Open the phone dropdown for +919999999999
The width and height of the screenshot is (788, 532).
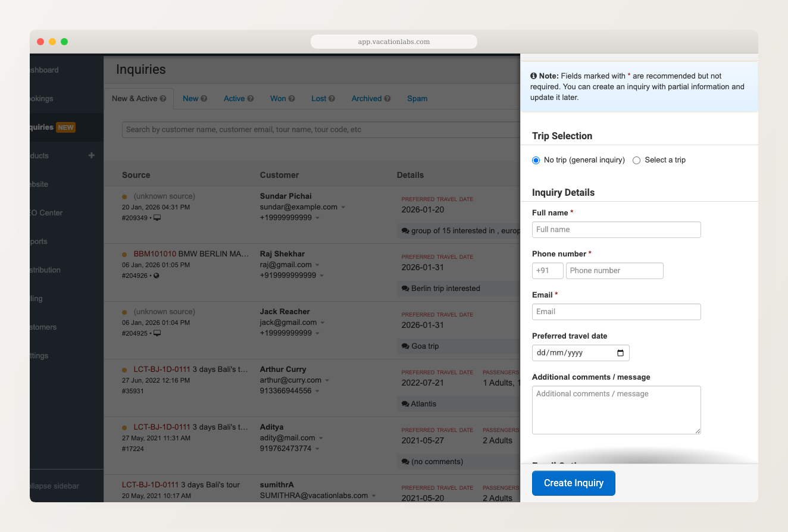(x=321, y=276)
